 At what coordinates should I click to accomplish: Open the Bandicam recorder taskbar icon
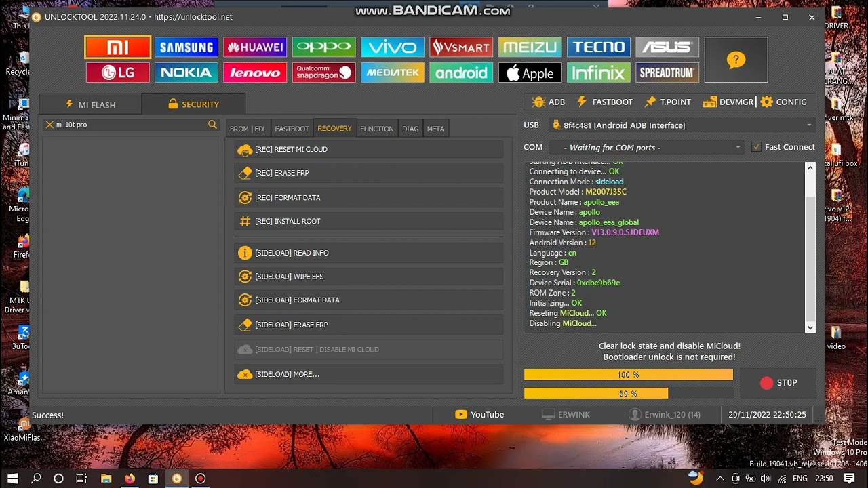tap(200, 479)
